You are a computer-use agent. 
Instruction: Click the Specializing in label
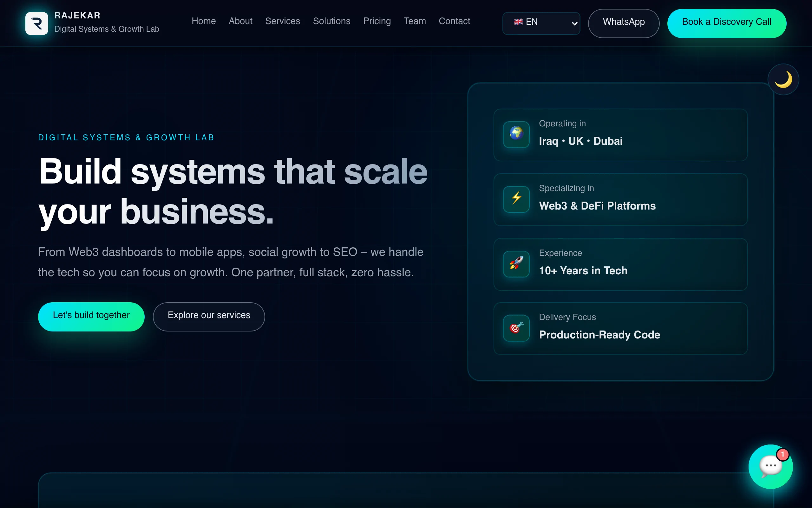pos(566,189)
